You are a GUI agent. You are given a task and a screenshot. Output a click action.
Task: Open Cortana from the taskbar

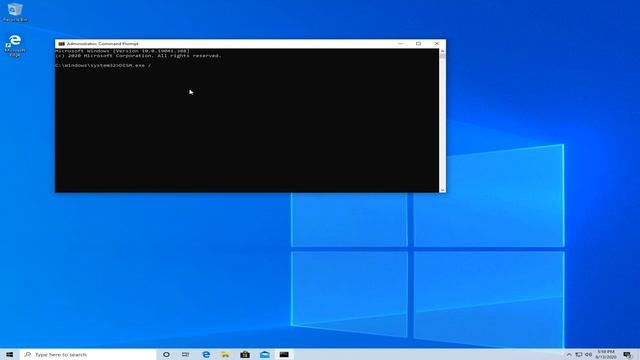click(x=166, y=354)
